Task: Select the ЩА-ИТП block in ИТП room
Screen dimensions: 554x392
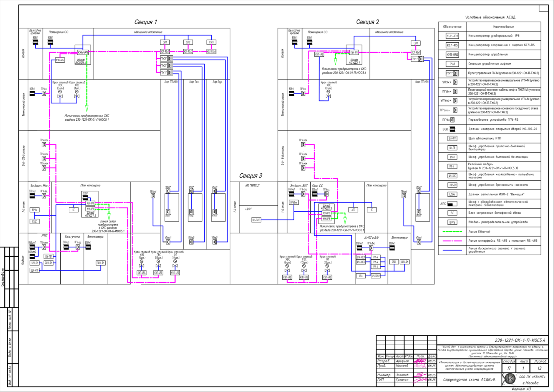Action: pyautogui.click(x=35, y=270)
